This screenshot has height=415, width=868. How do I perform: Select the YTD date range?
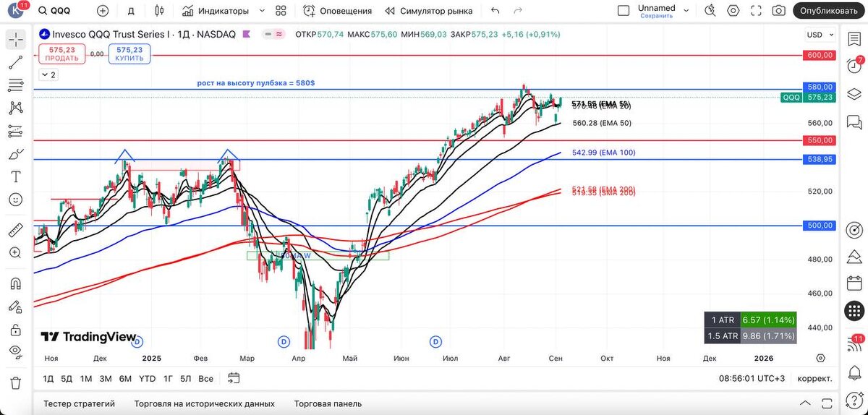(x=147, y=378)
